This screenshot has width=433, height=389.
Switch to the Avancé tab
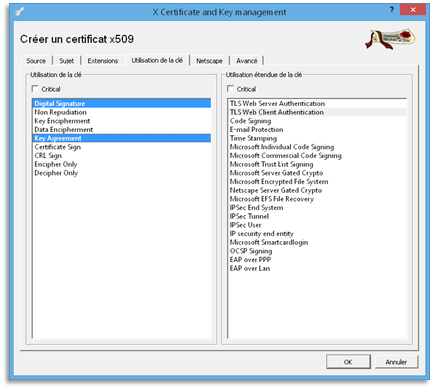[x=247, y=61]
